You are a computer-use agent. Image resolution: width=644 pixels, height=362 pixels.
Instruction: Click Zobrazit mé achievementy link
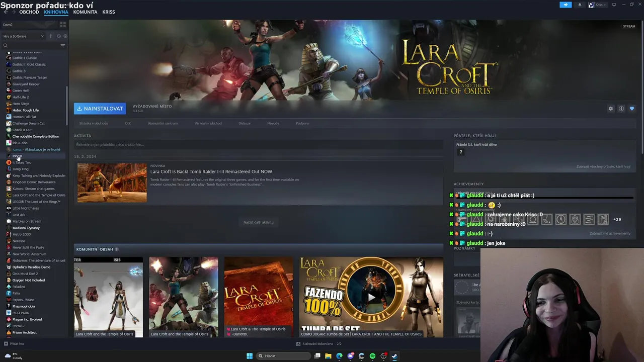[x=610, y=233]
